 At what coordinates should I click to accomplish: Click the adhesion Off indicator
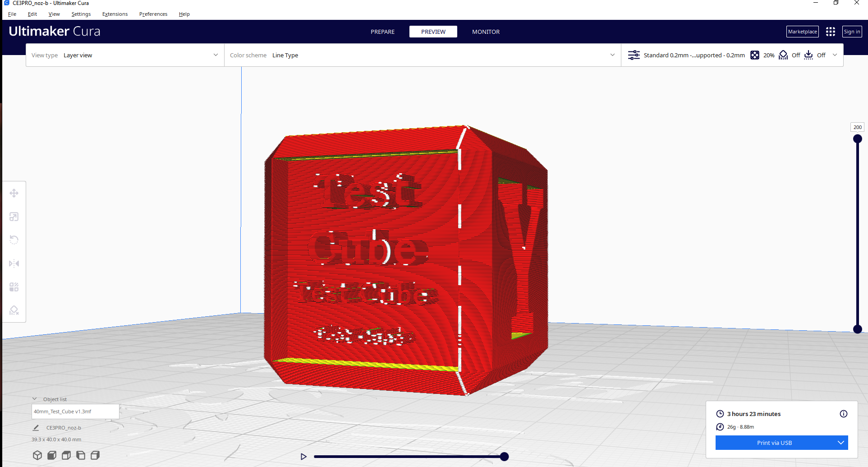click(821, 55)
